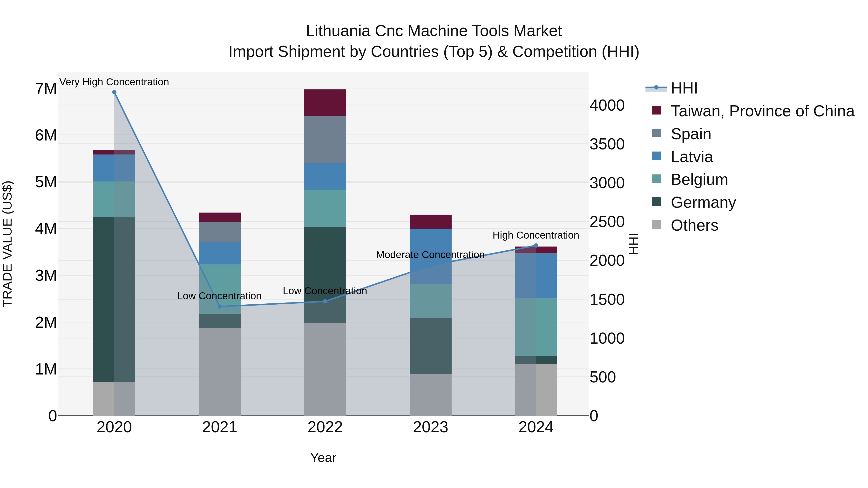Click the 2021 x-axis tick label

tap(220, 427)
